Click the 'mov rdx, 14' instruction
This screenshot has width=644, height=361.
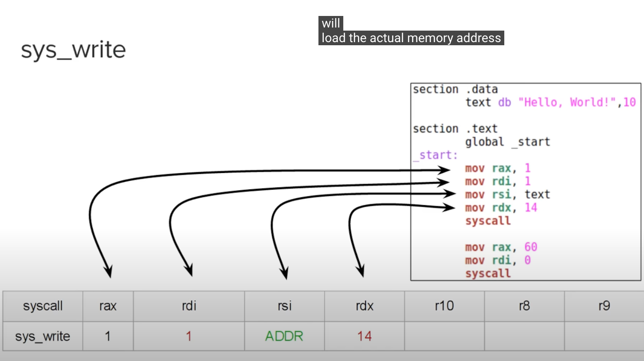point(501,208)
